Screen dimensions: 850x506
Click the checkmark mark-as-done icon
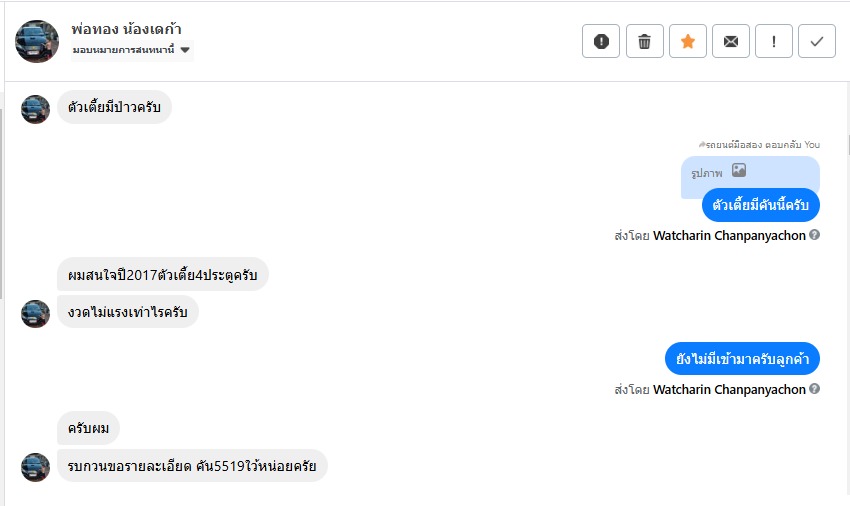[x=817, y=41]
